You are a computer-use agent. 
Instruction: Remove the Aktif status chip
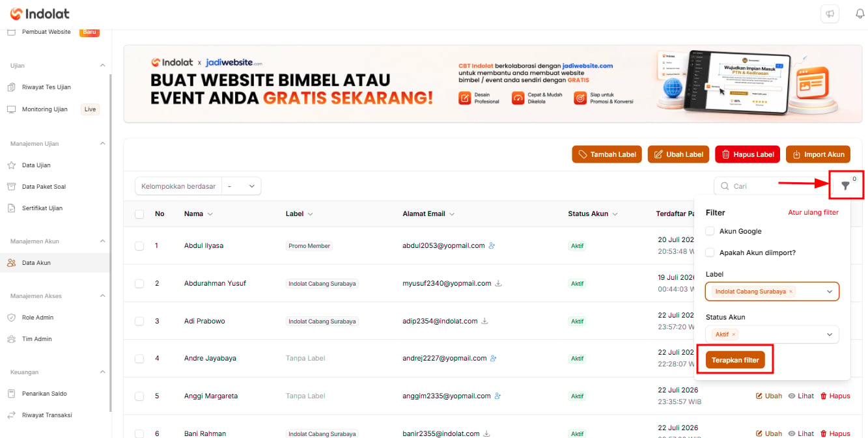[x=734, y=335]
